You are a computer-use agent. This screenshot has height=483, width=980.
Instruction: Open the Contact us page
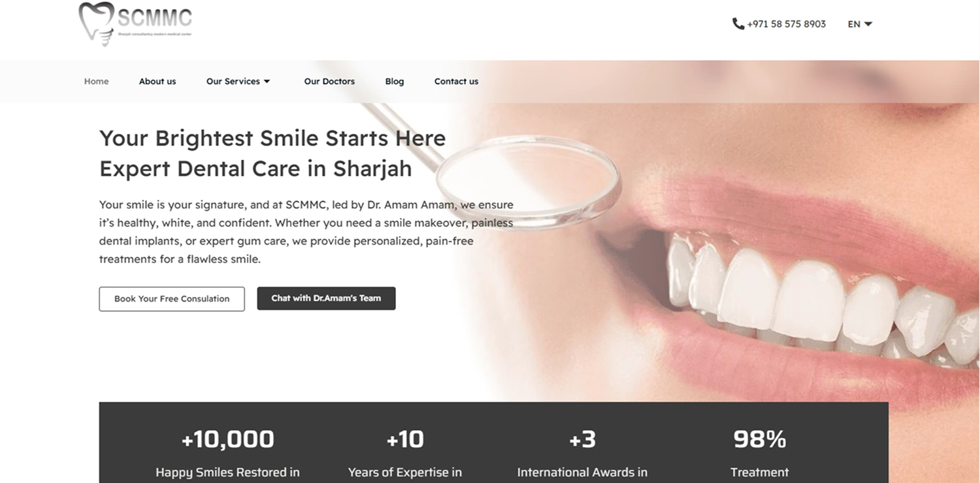(x=456, y=82)
